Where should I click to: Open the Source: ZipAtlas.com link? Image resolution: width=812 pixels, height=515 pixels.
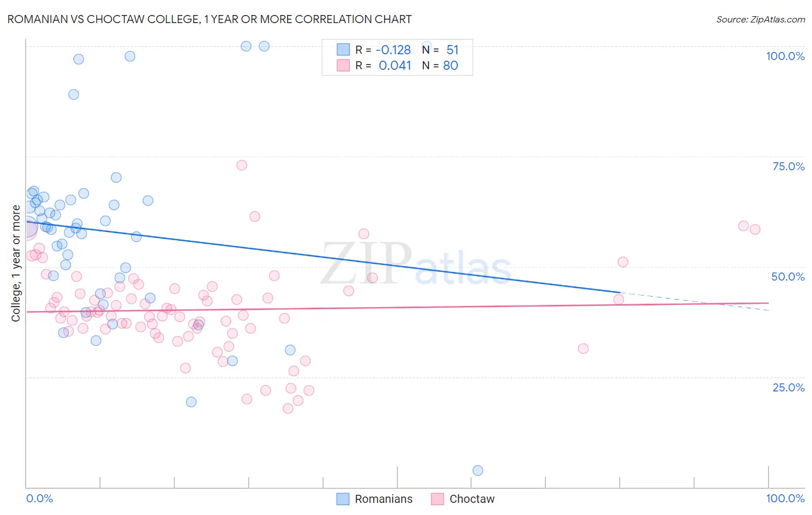pos(761,19)
